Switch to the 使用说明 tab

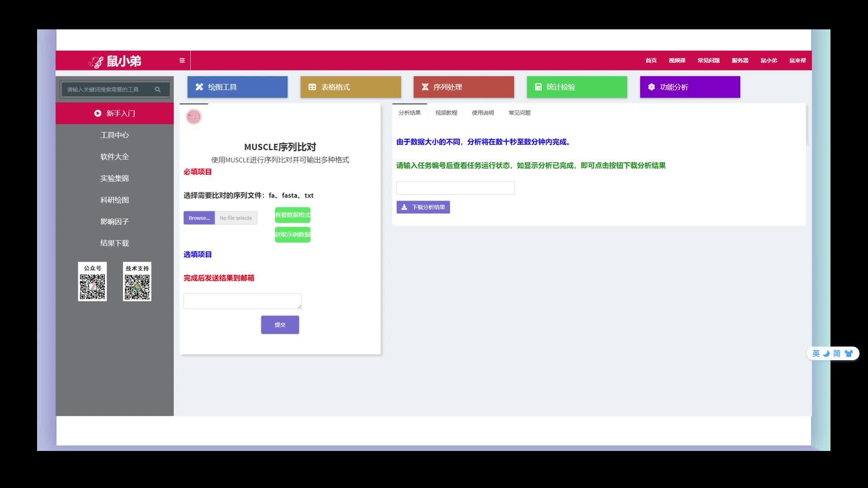[x=482, y=113]
